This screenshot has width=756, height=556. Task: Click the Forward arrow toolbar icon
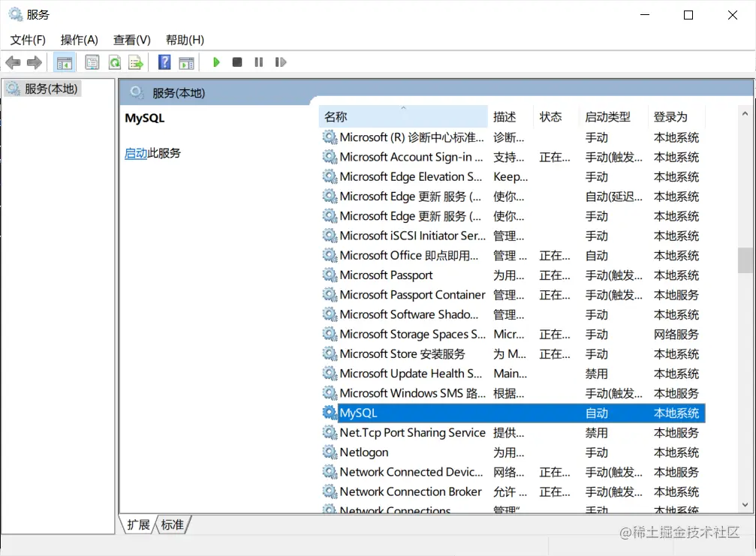coord(35,62)
